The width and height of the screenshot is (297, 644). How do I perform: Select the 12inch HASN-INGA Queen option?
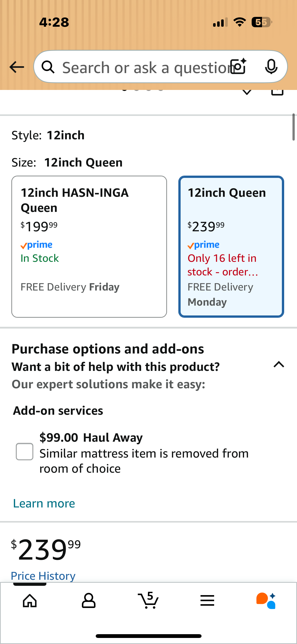pos(89,246)
